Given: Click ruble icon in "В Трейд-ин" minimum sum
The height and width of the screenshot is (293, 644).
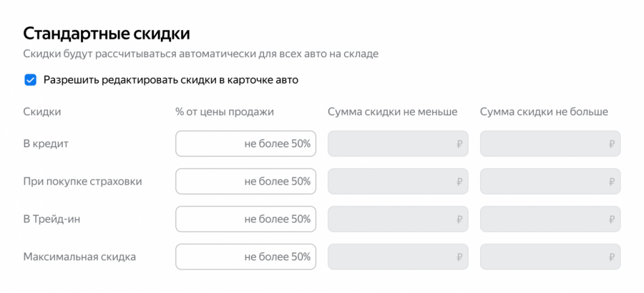Looking at the screenshot, I should [x=459, y=219].
